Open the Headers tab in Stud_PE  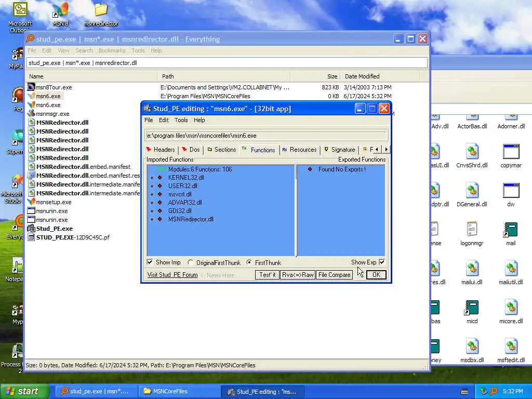pyautogui.click(x=161, y=150)
